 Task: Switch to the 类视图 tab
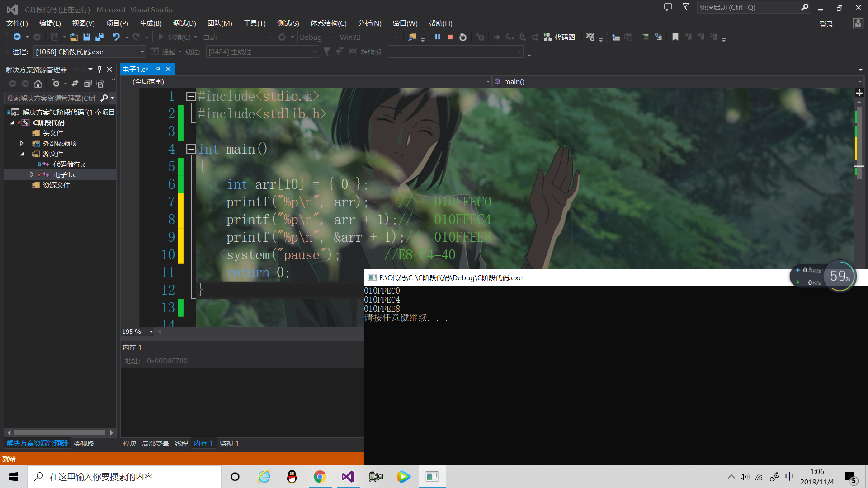pos(84,443)
